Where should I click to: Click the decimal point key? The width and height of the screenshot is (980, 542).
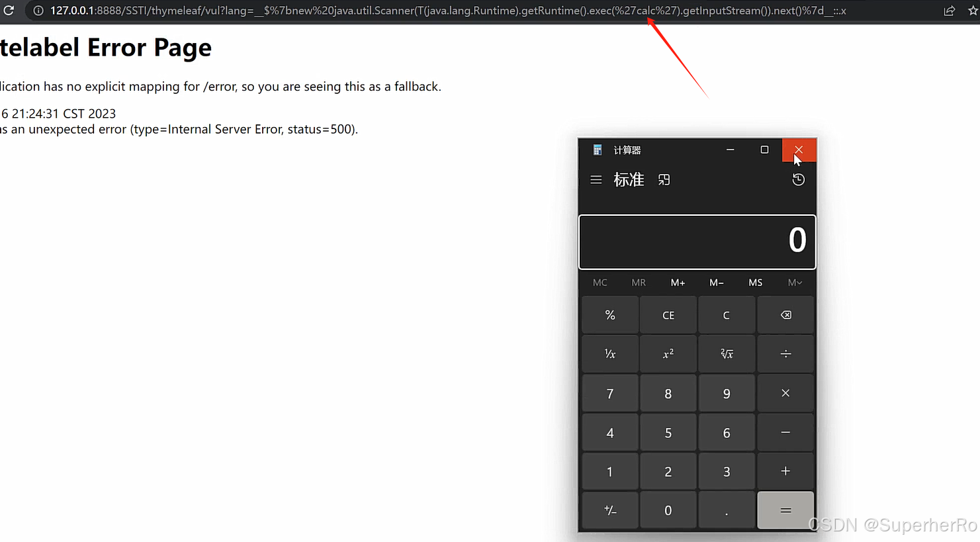point(727,510)
